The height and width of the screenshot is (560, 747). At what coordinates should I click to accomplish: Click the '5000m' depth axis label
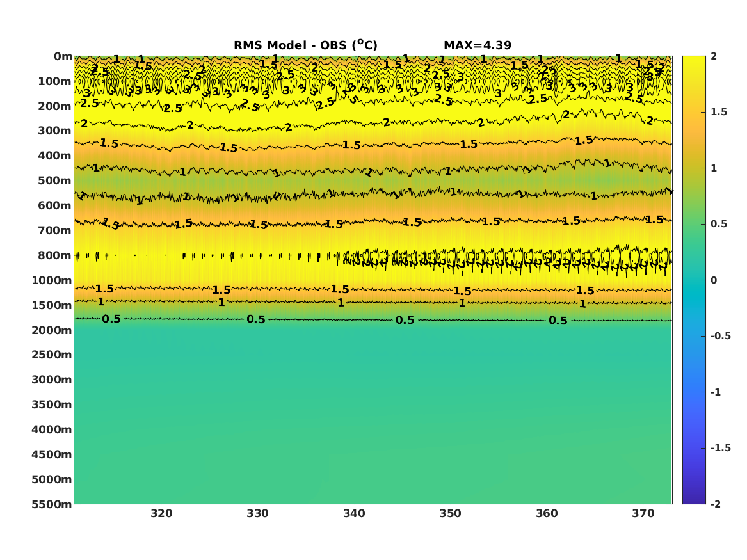click(52, 479)
